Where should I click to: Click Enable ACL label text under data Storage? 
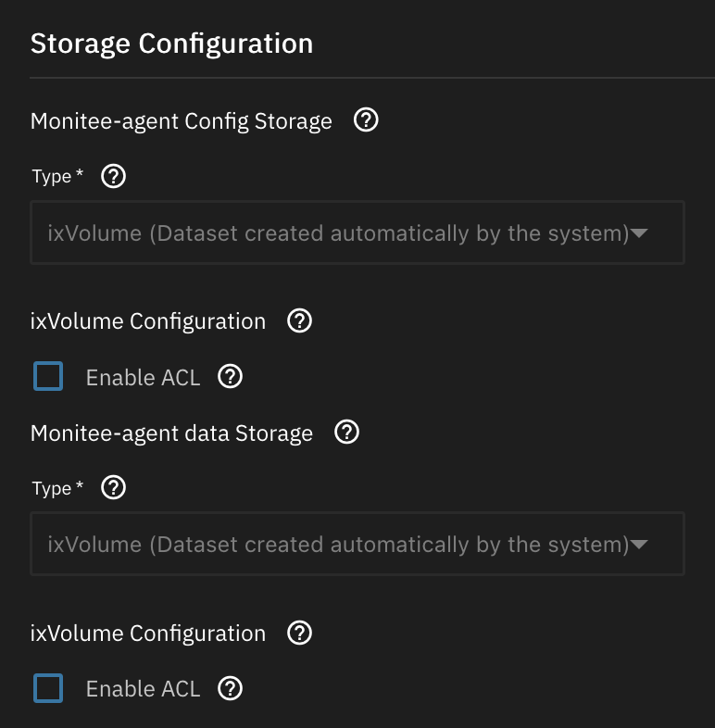pyautogui.click(x=143, y=690)
